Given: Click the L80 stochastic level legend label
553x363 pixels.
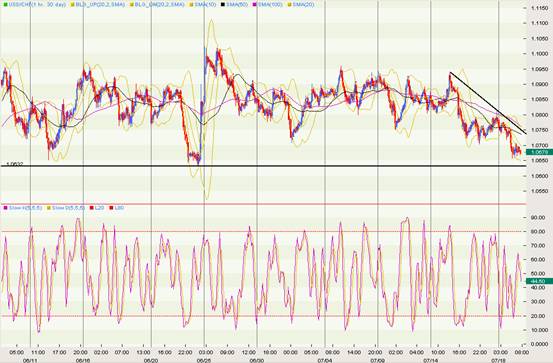Looking at the screenshot, I should pos(119,208).
